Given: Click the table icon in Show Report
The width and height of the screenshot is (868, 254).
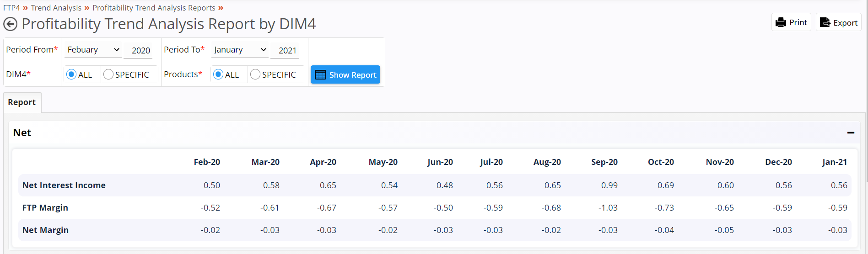Looking at the screenshot, I should tap(320, 75).
